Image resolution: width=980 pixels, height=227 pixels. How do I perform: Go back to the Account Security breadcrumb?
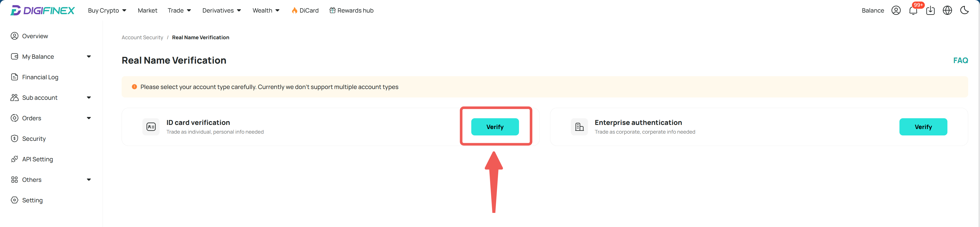pos(142,37)
